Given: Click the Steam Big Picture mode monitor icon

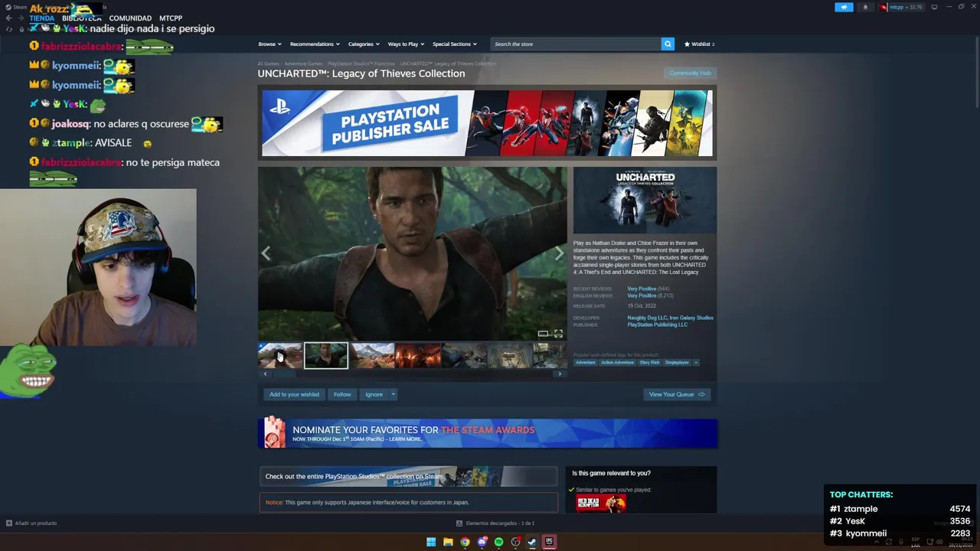Looking at the screenshot, I should [x=934, y=7].
